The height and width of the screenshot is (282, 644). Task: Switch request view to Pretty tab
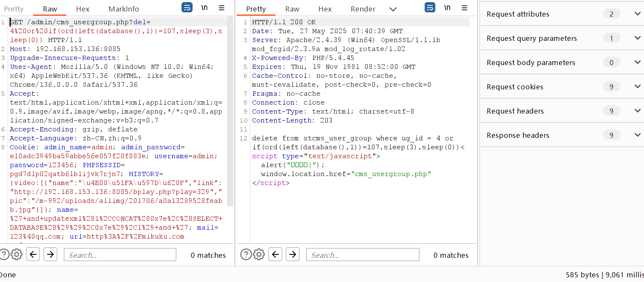point(14,9)
